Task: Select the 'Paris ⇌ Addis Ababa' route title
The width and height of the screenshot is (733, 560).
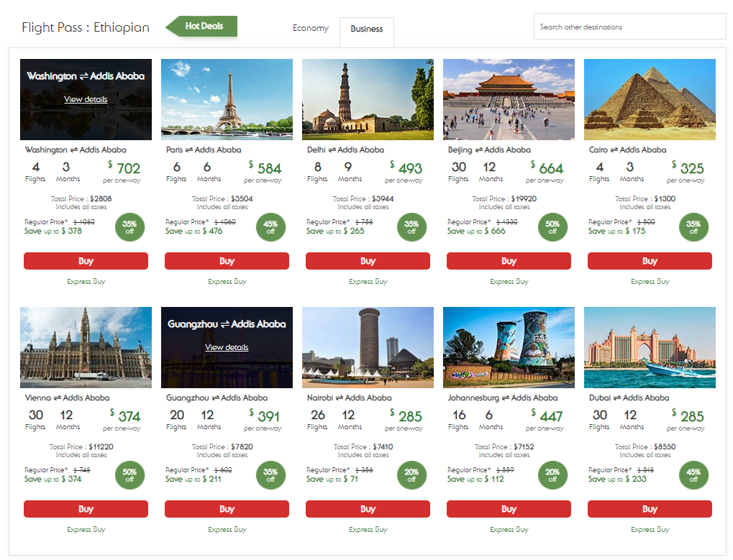Action: pyautogui.click(x=204, y=150)
